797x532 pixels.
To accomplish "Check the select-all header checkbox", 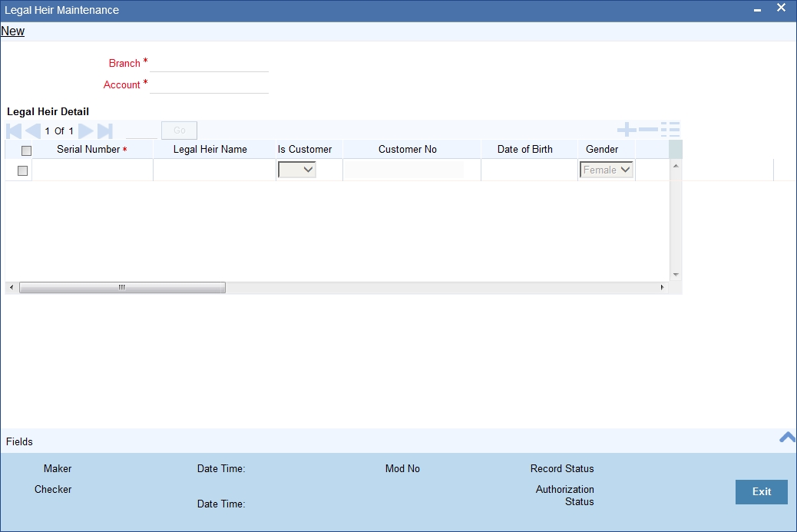I will [x=26, y=150].
